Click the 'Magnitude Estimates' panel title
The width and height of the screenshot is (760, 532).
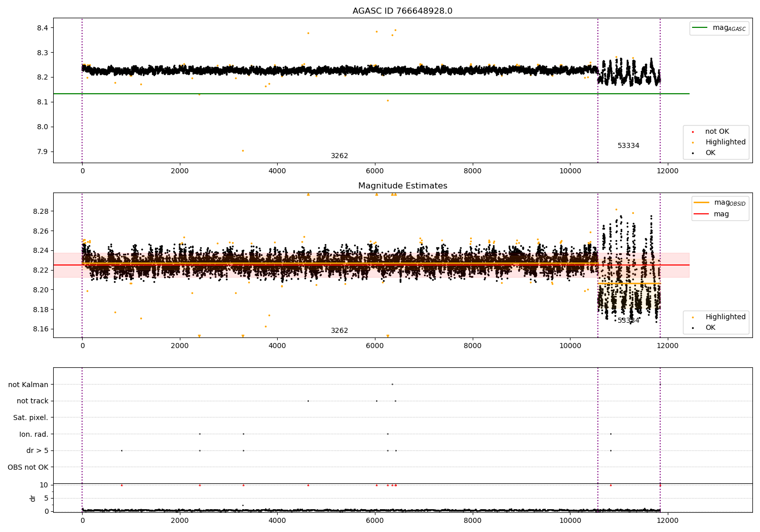(402, 186)
